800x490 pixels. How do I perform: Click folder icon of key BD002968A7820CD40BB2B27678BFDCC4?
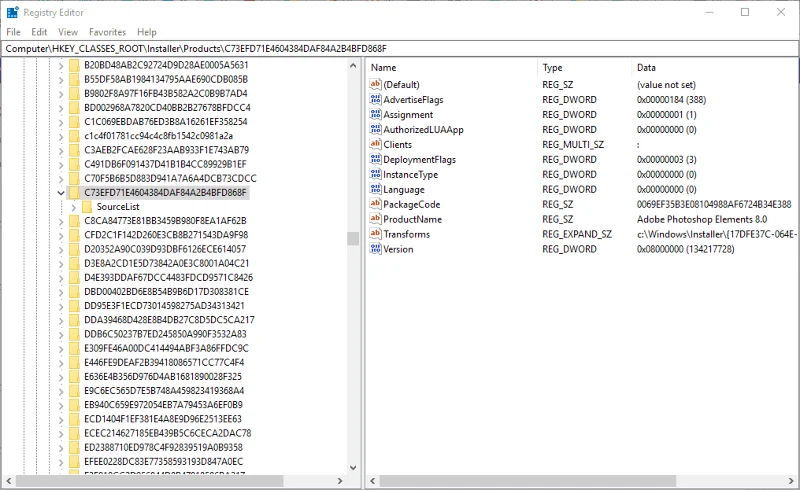coord(74,107)
